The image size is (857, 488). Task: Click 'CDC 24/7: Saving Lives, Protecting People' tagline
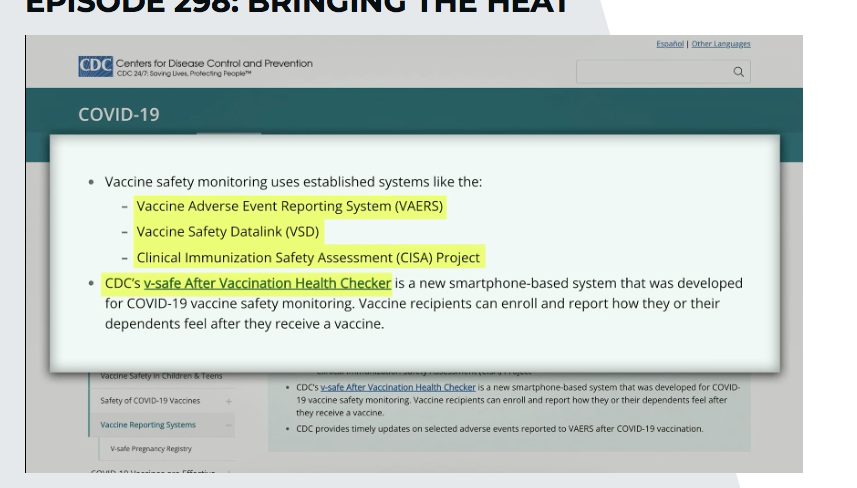[184, 74]
